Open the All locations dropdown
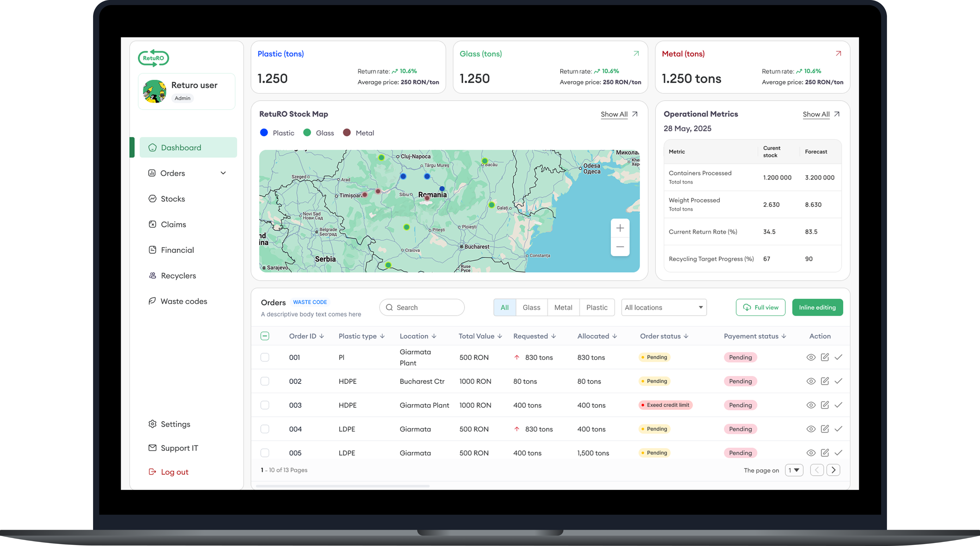 pos(664,307)
